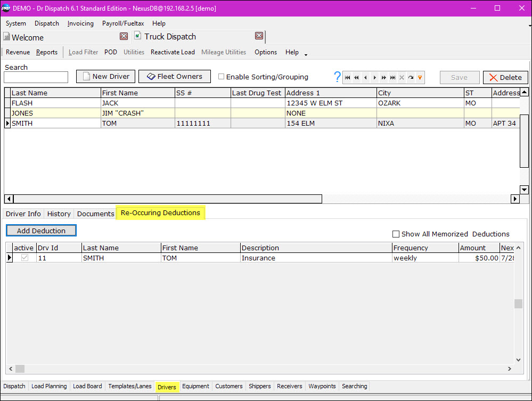Viewport: 532px width, 401px height.
Task: Skip forward a page of records
Action: pyautogui.click(x=384, y=78)
